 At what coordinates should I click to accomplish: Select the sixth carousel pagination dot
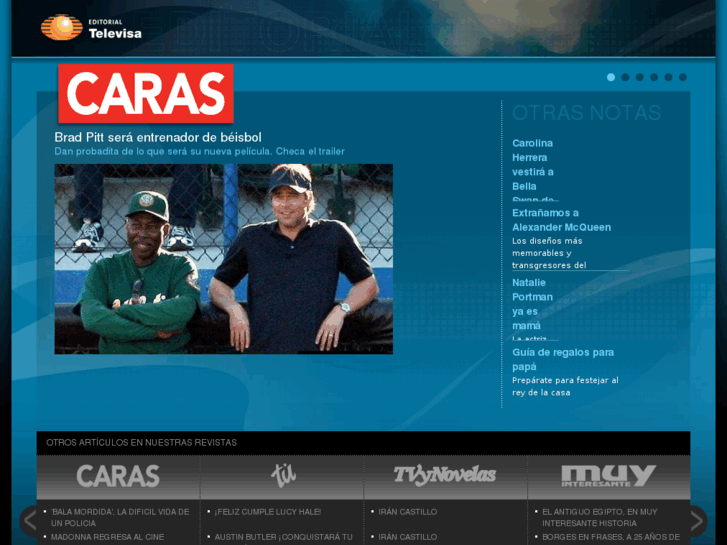(683, 77)
